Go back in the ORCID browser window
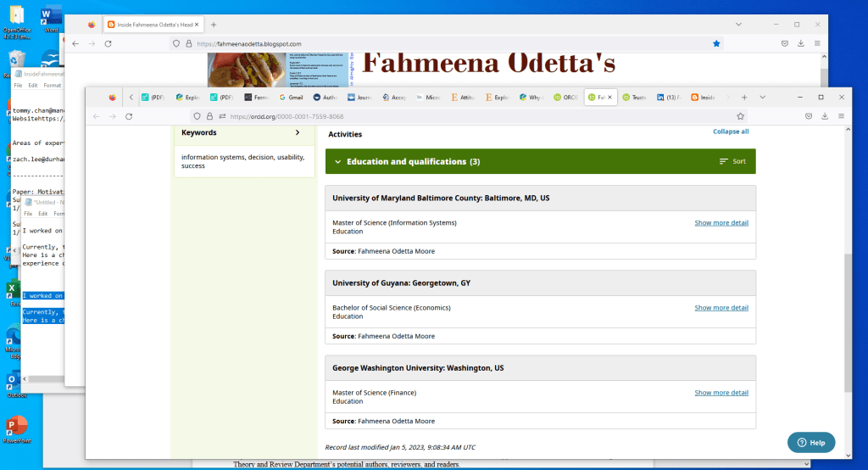Viewport: 868px width, 470px height. point(97,116)
